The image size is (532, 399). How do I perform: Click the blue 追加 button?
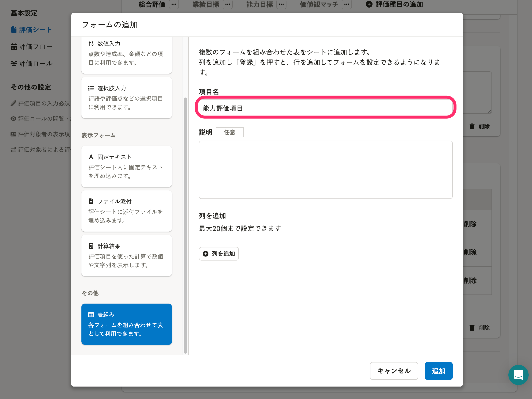click(x=438, y=371)
